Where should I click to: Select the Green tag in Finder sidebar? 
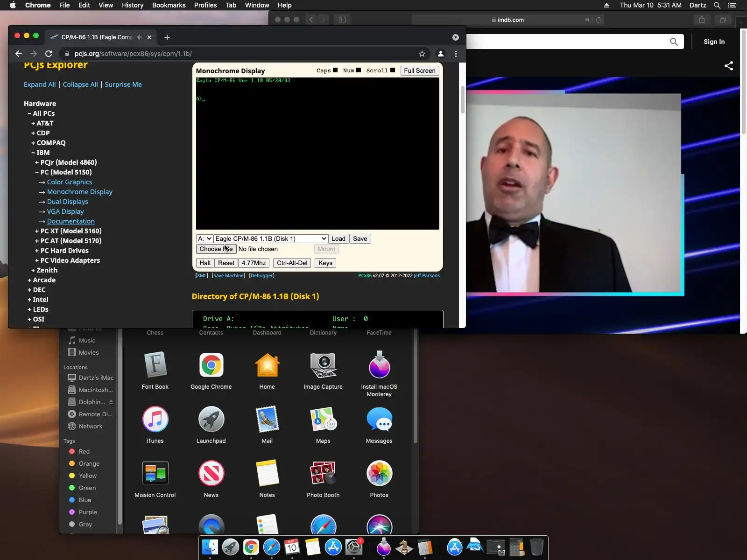click(x=87, y=488)
